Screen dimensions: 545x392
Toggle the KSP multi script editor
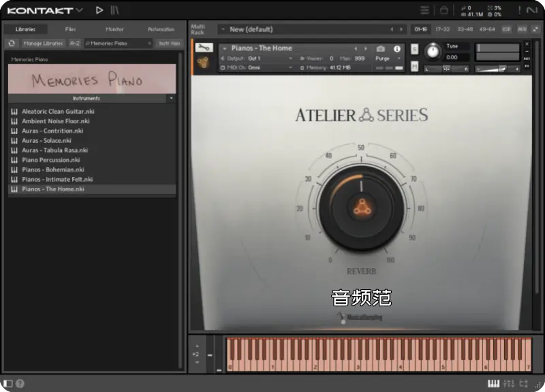pyautogui.click(x=506, y=29)
